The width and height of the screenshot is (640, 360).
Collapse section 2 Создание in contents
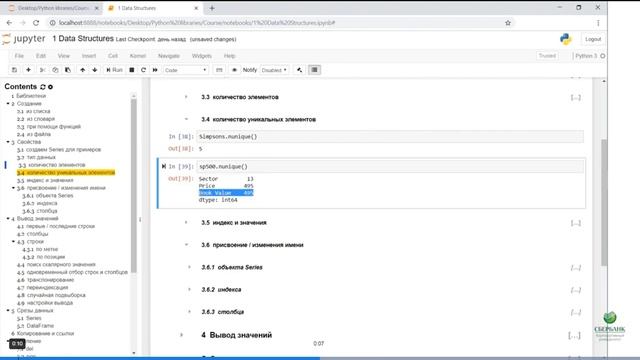click(8, 104)
